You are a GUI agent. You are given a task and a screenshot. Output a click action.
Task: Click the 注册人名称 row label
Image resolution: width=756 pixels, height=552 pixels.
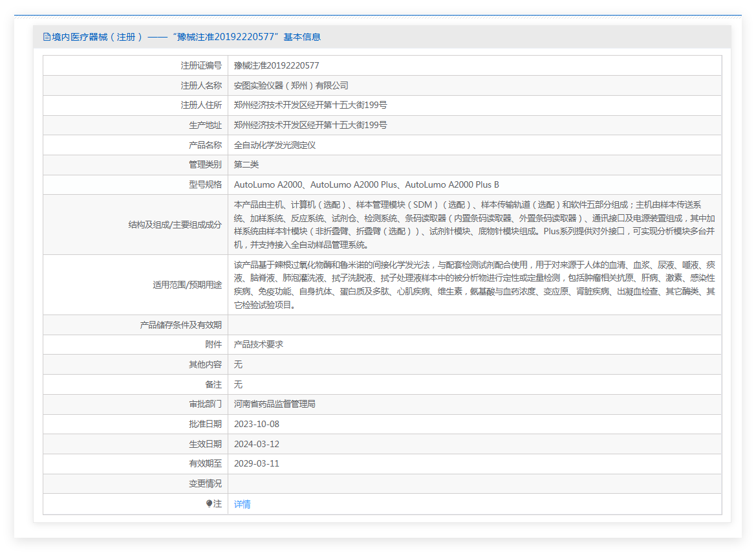tap(201, 85)
